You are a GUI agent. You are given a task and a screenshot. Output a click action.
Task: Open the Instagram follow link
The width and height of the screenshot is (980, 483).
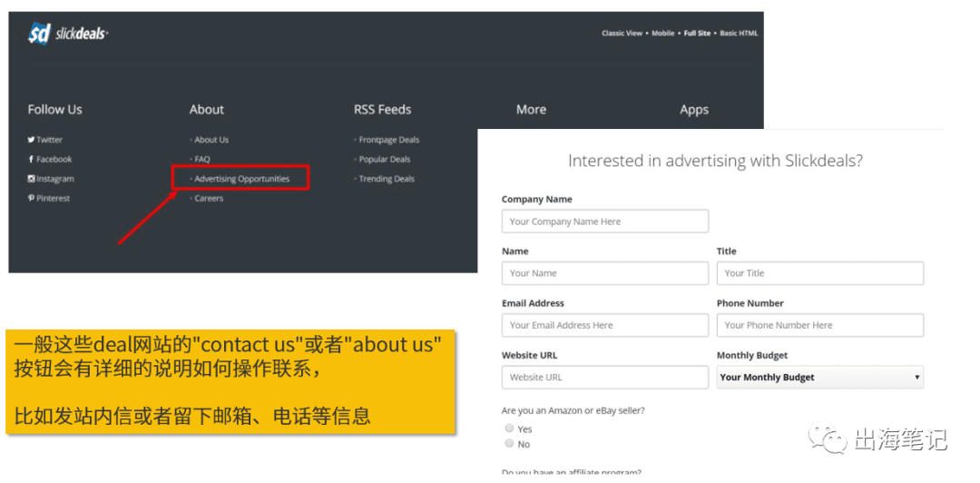pyautogui.click(x=51, y=178)
